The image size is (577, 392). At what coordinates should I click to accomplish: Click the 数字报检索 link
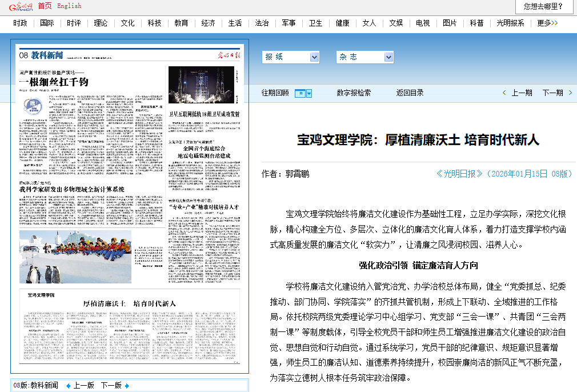click(x=354, y=93)
